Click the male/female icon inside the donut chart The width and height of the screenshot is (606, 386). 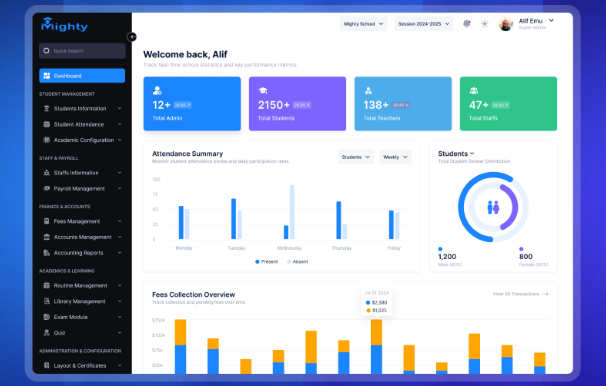tap(493, 207)
